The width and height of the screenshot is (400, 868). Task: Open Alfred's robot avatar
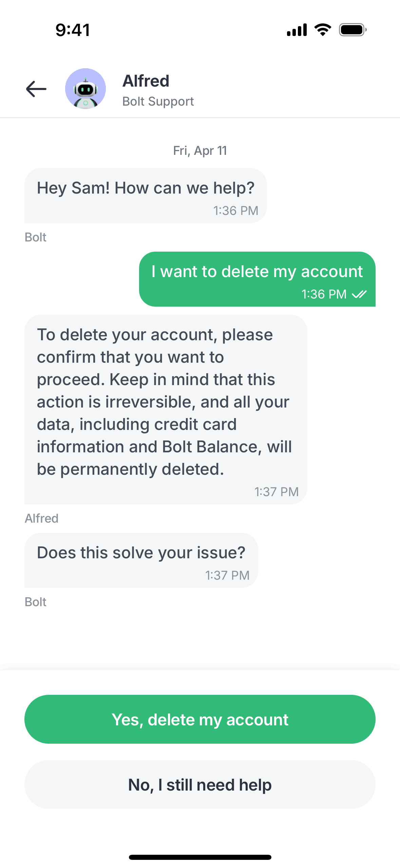tap(85, 89)
